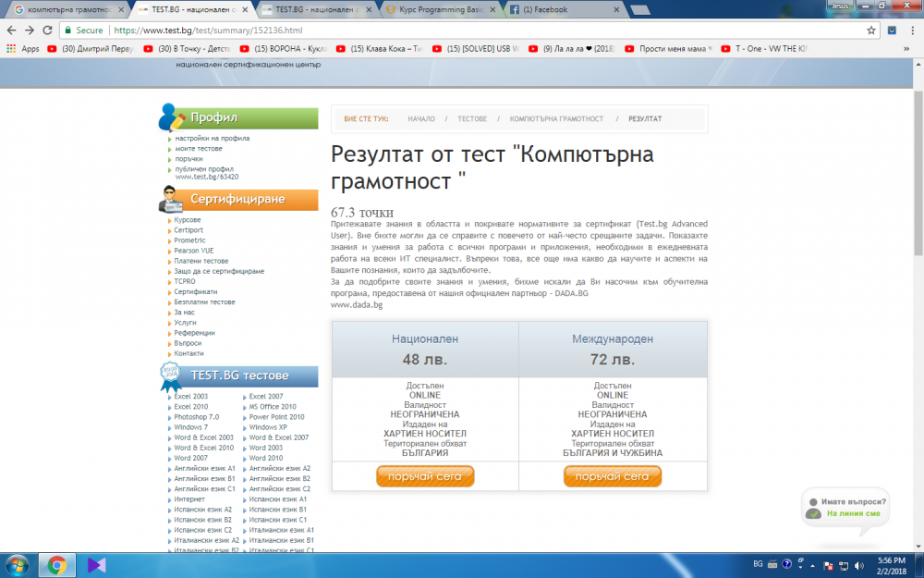Click the BG language indicator in tray
The height and width of the screenshot is (578, 924).
[x=758, y=564]
